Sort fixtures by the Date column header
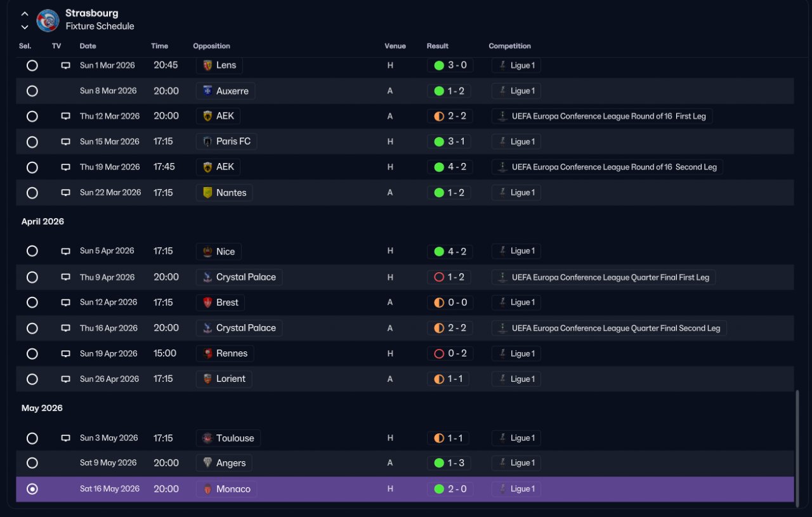812x517 pixels. (88, 46)
